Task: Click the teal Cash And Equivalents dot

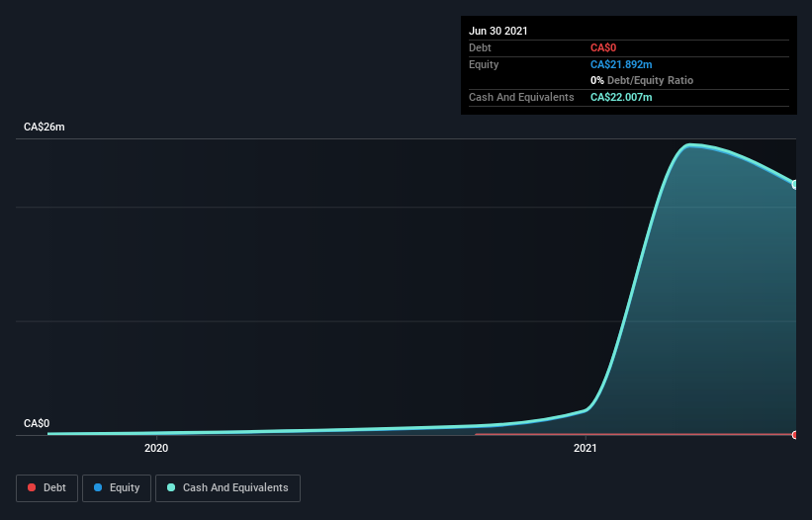Action: coord(171,487)
